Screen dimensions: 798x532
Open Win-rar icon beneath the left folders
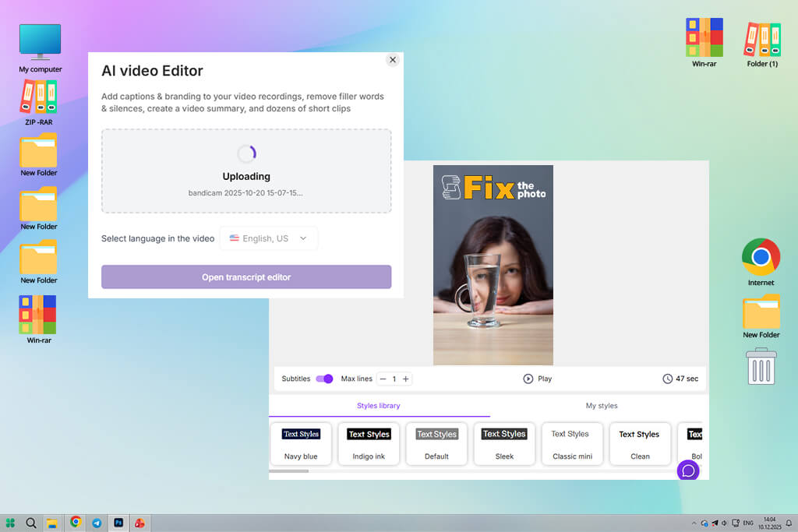(39, 319)
